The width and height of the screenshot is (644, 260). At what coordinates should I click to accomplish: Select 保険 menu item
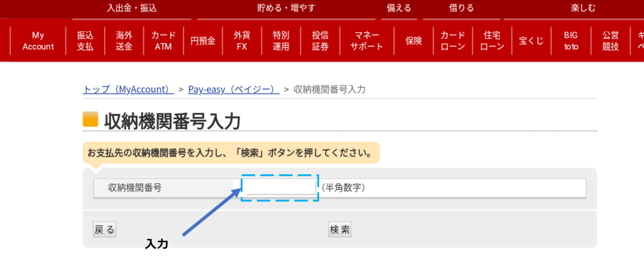point(414,41)
